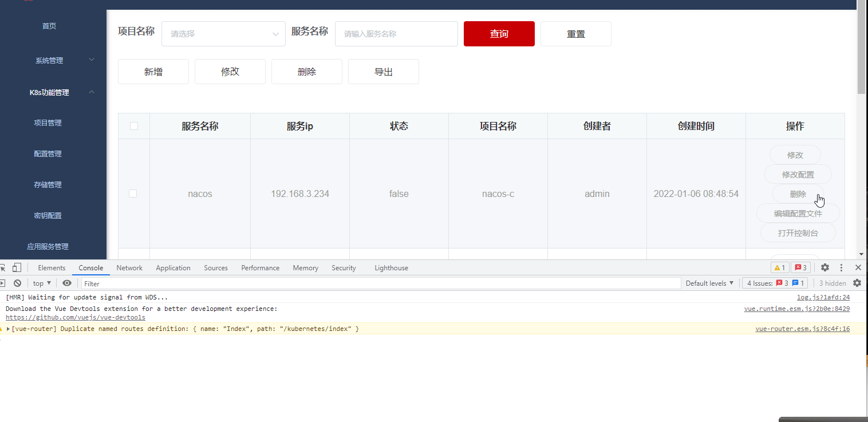
Task: Open the 4 Issues button
Action: point(776,283)
